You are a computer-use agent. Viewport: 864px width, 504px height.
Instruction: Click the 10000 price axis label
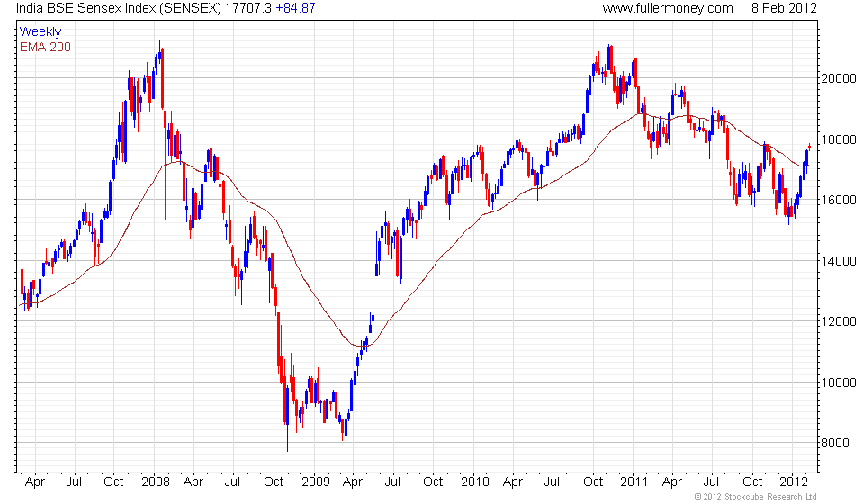coord(839,382)
